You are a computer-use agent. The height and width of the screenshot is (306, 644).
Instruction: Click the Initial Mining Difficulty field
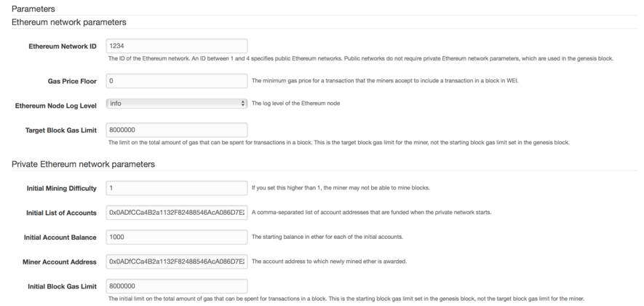click(x=177, y=188)
